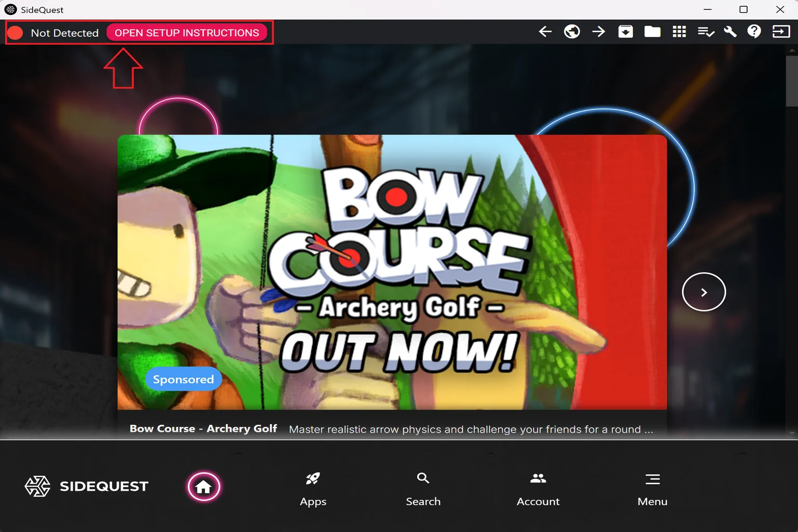Show installed apps grid icon
Image resolution: width=798 pixels, height=532 pixels.
tap(679, 32)
